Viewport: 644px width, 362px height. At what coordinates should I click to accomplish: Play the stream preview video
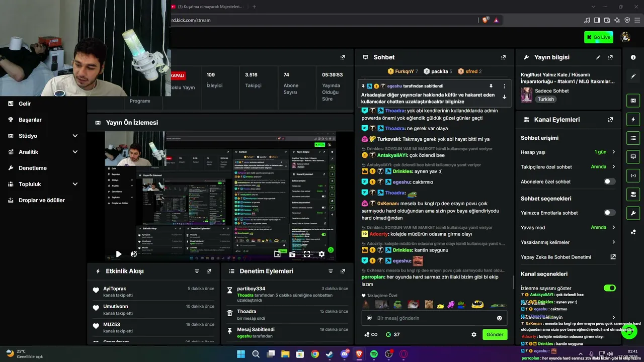click(x=118, y=254)
